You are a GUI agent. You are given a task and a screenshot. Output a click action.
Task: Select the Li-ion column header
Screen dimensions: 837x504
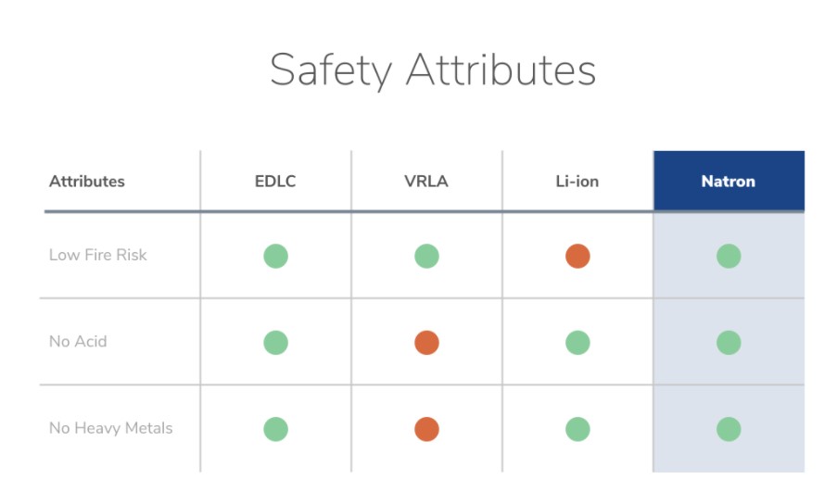577,181
